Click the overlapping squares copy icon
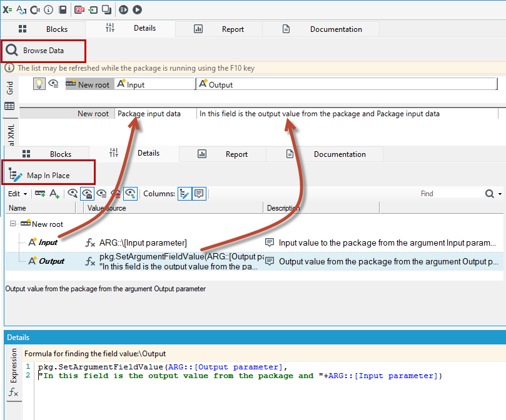Screen dimensions: 506x420 pyautogui.click(x=106, y=9)
